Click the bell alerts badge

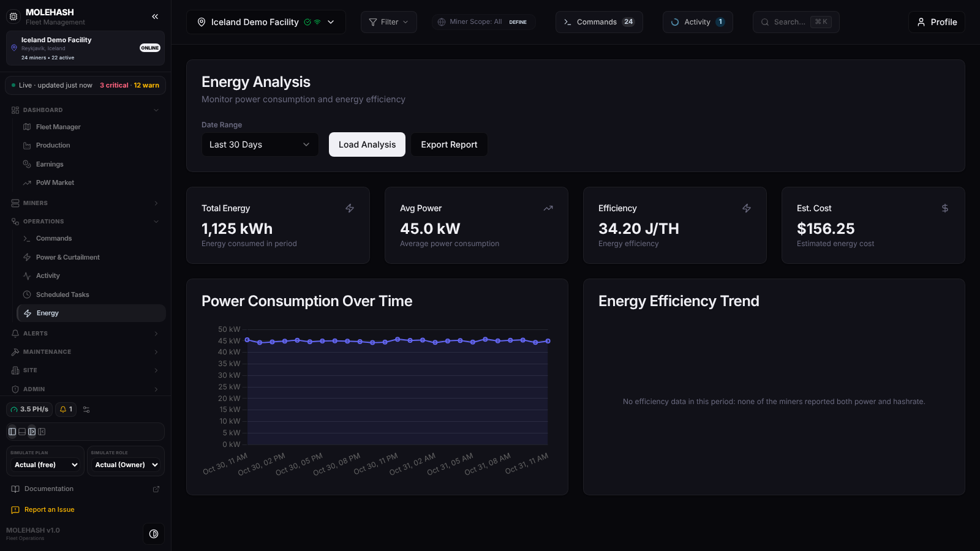pos(66,409)
